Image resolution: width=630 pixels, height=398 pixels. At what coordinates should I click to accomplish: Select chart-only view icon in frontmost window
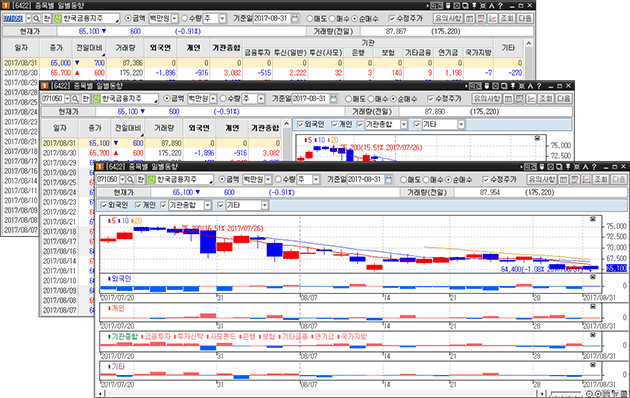pos(587,180)
